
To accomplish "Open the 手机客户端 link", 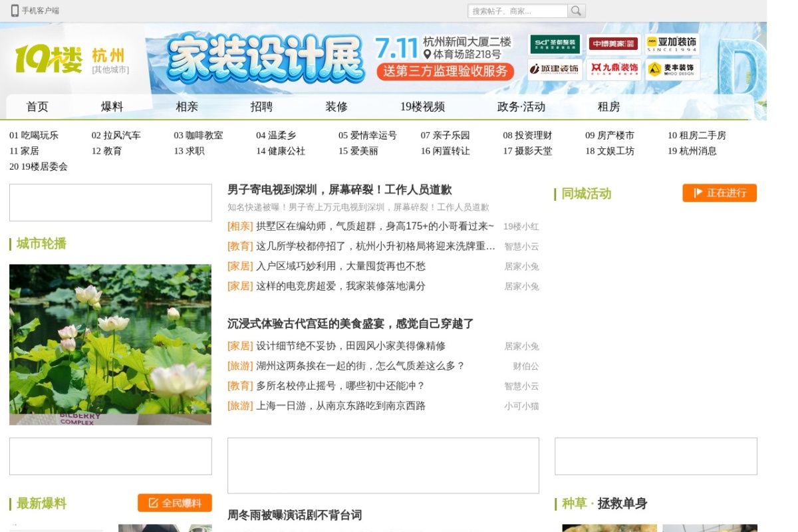I will [41, 11].
